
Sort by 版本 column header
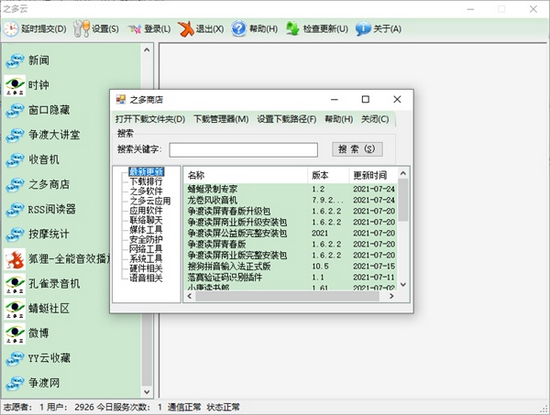(x=329, y=175)
